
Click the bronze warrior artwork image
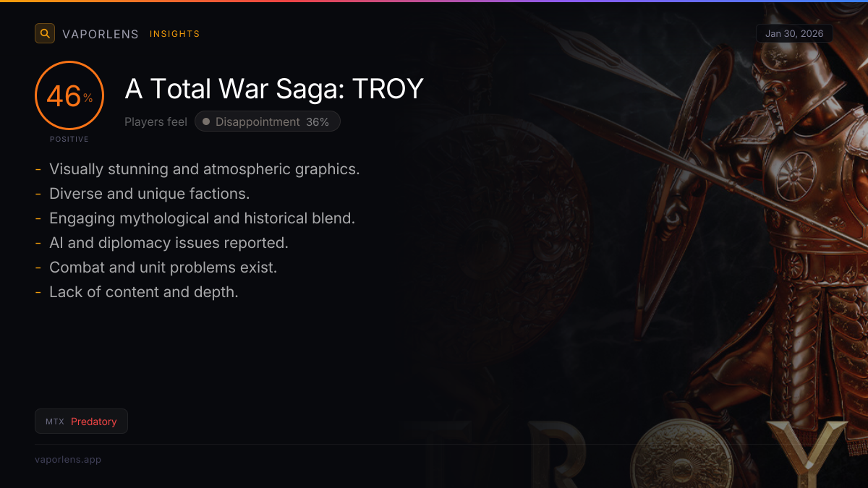781,217
